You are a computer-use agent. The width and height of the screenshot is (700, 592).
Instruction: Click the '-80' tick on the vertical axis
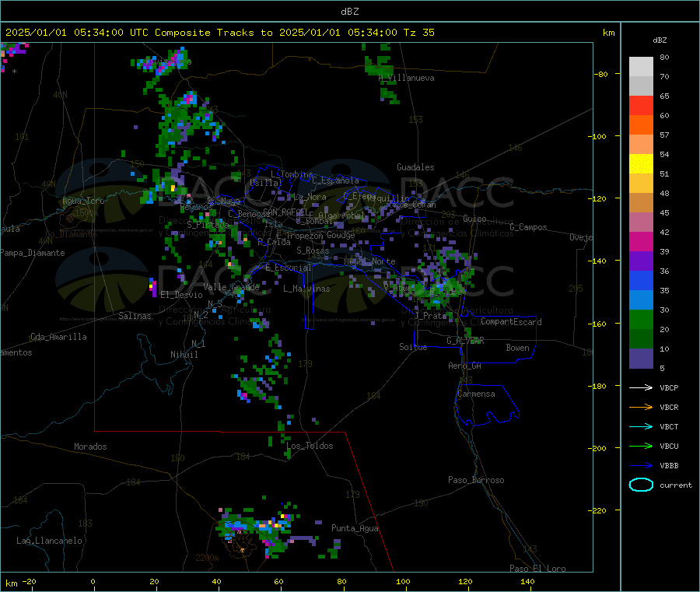tap(600, 74)
